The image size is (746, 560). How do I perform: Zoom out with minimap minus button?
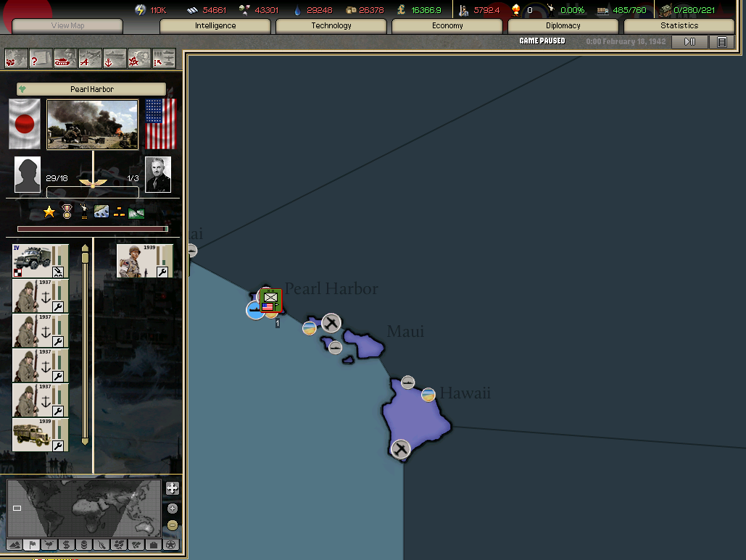(x=172, y=525)
